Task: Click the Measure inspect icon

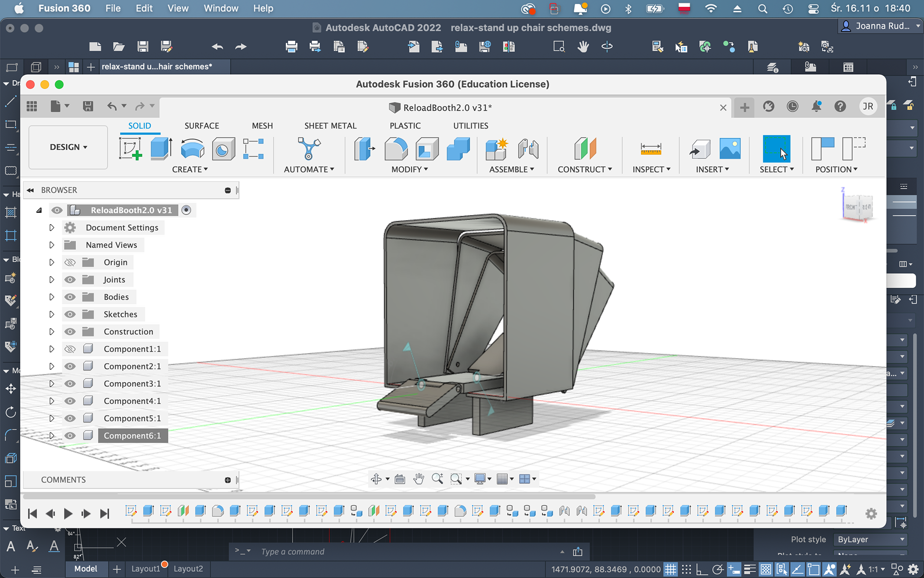Action: (651, 148)
